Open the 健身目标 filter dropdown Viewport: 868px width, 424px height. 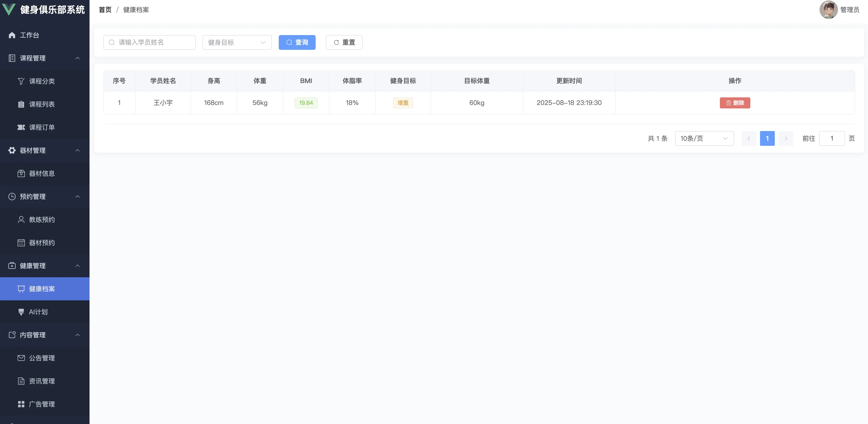pos(237,42)
